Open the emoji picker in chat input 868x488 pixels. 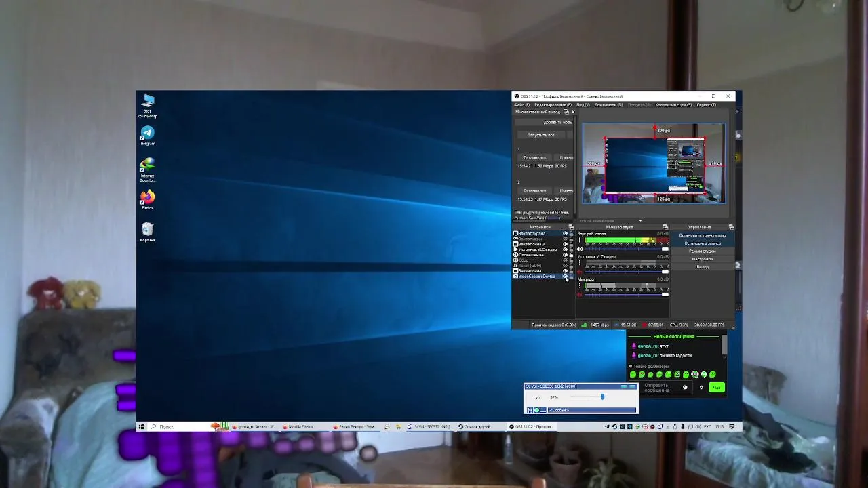point(685,387)
